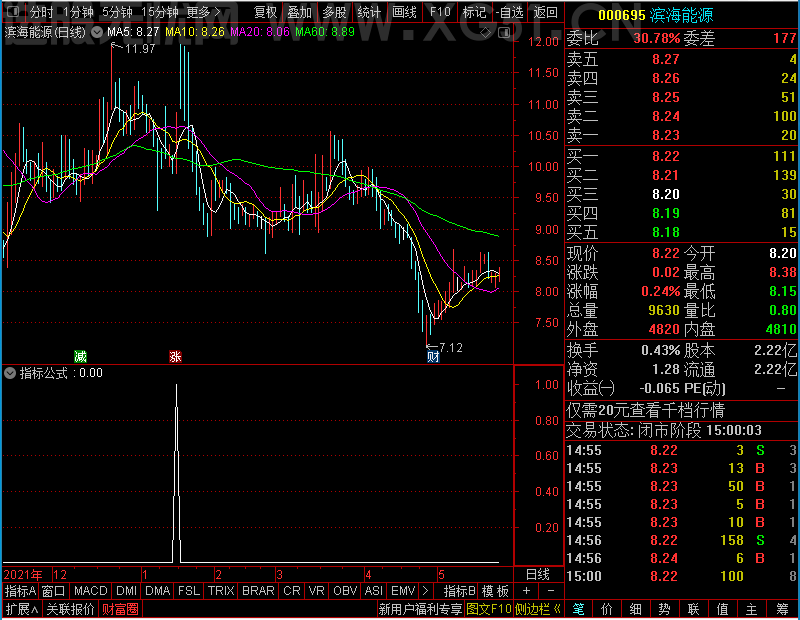
Task: Open 模板 template menu
Action: tap(495, 591)
